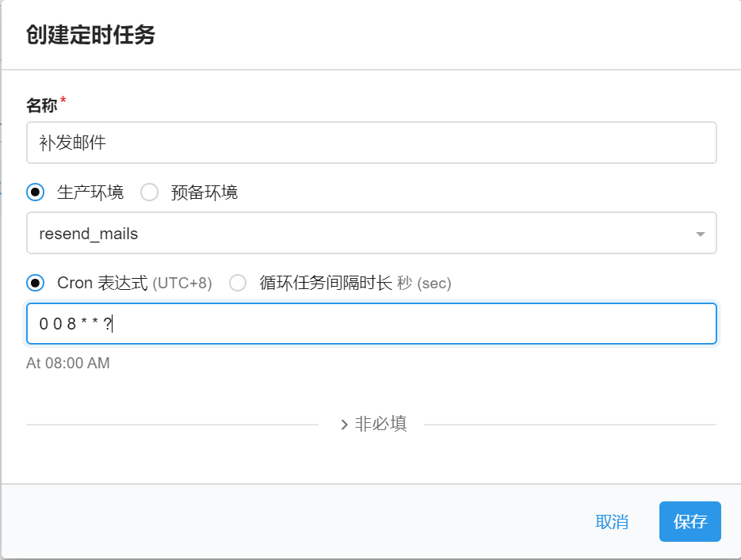This screenshot has height=560, width=741.
Task: Click the 'At 08:00 AM' description text
Action: click(x=68, y=364)
